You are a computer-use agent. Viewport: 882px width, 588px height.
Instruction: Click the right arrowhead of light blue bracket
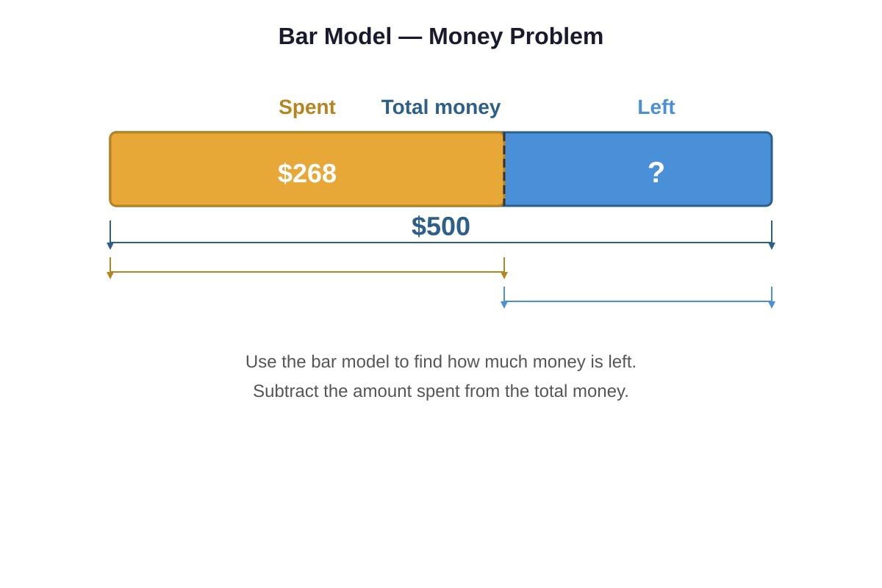(772, 305)
